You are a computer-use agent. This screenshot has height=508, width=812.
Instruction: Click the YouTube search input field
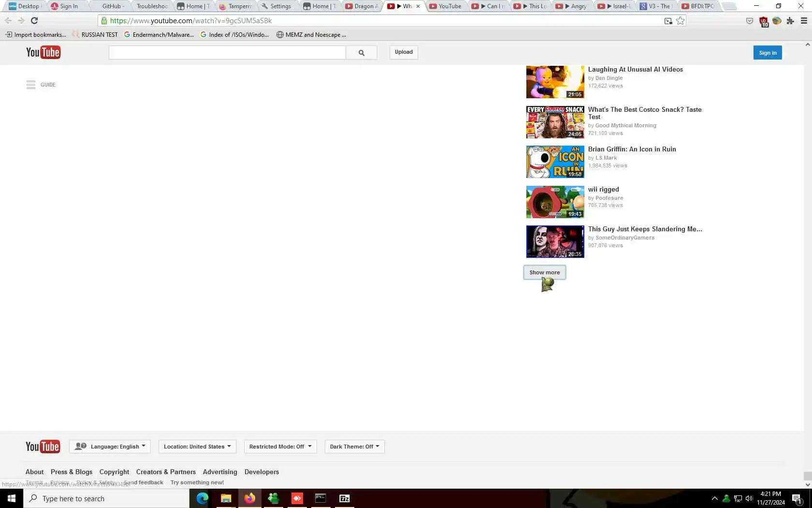click(227, 53)
